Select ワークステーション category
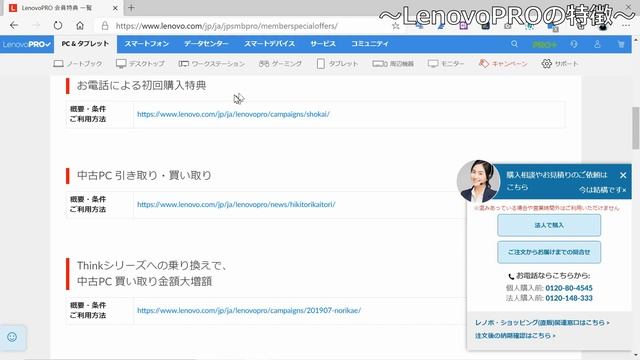 (211, 64)
